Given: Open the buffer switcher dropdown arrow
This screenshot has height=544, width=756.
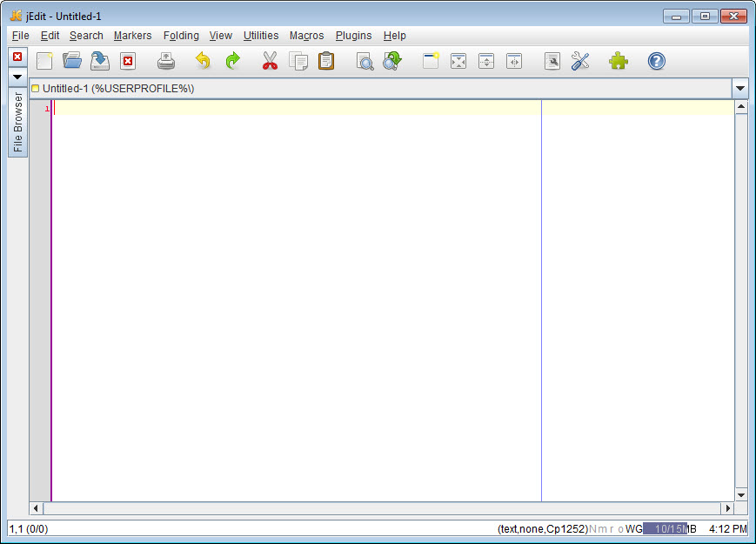Looking at the screenshot, I should pos(740,88).
